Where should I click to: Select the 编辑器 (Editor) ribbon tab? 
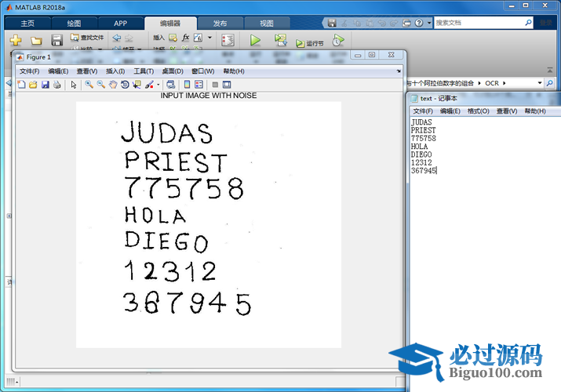pos(170,24)
